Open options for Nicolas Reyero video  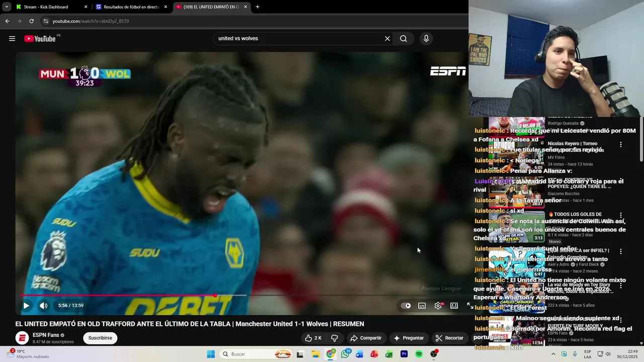tap(621, 144)
